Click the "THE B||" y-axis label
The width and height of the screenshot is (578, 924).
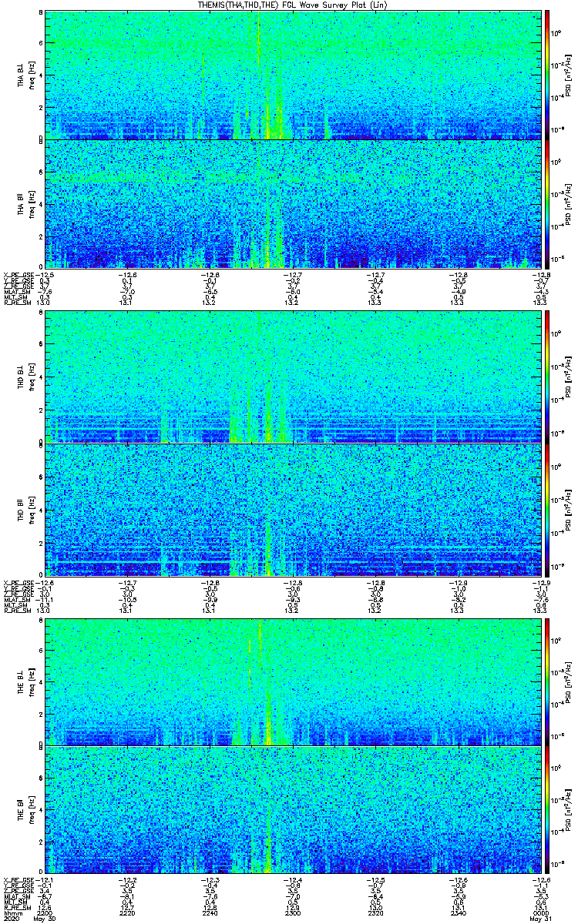pyautogui.click(x=22, y=812)
